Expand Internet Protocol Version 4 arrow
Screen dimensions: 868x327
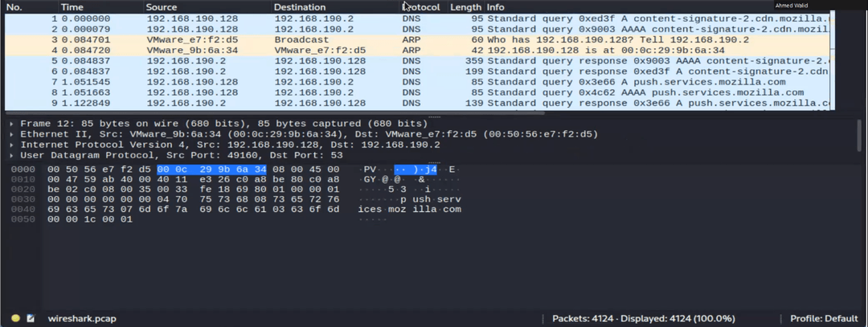tap(11, 145)
